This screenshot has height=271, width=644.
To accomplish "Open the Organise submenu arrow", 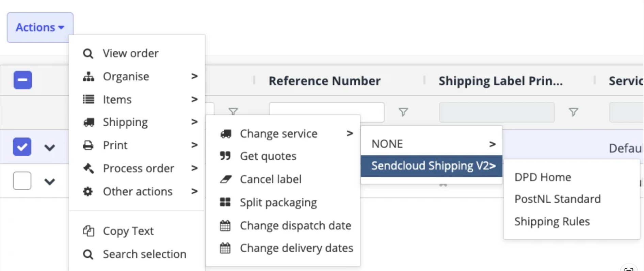I will (194, 76).
